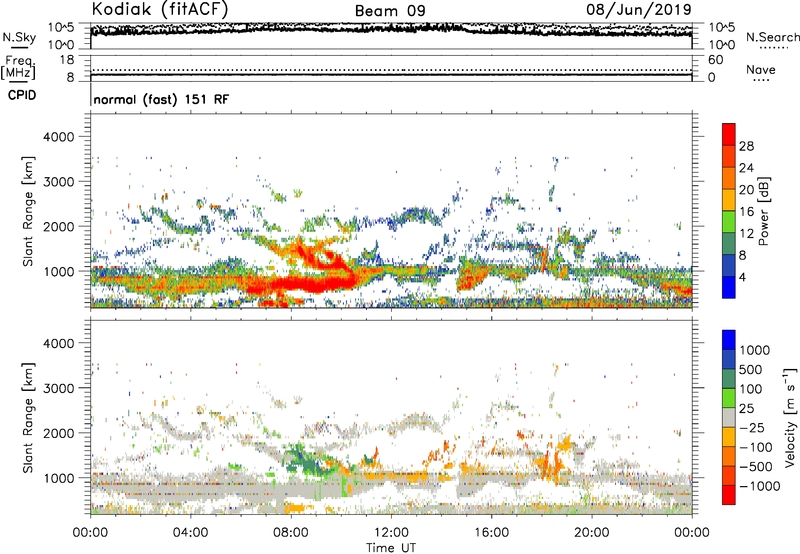
Task: Click the '2000' tick on Power panel
Action: click(x=59, y=226)
